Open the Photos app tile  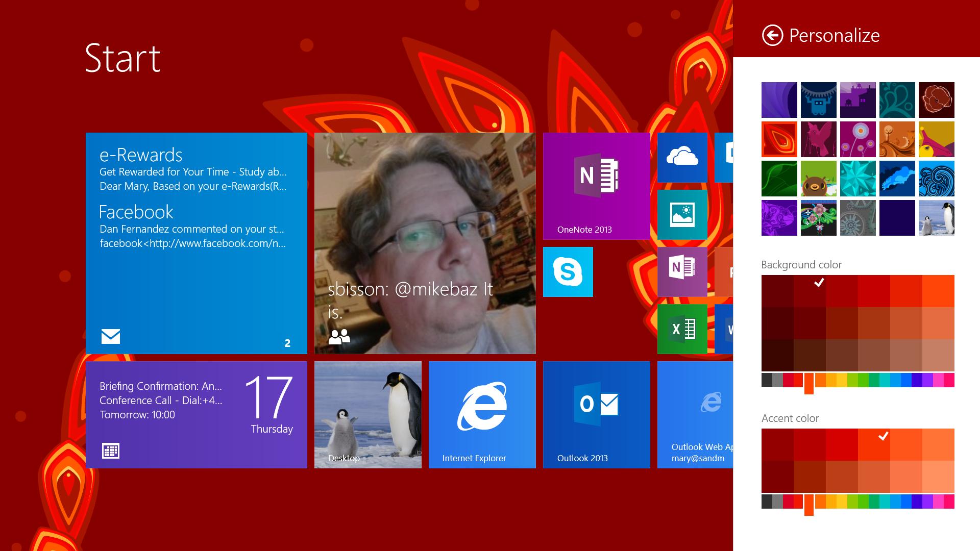(x=682, y=215)
